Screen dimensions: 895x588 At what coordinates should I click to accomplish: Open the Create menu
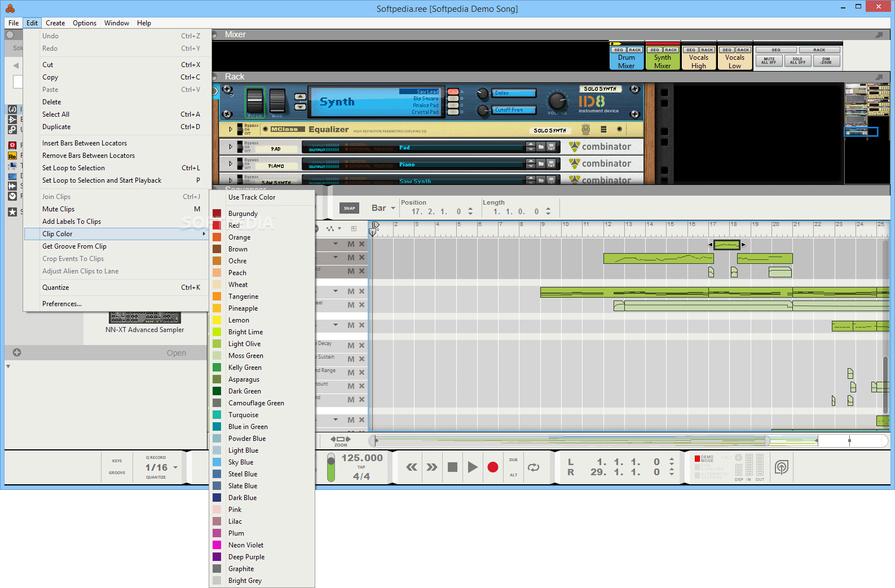(x=55, y=23)
